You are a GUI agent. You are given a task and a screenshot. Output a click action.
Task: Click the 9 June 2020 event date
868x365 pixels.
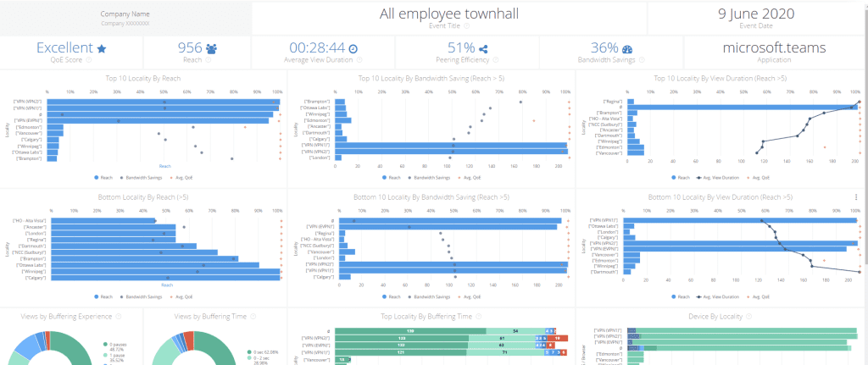click(757, 14)
